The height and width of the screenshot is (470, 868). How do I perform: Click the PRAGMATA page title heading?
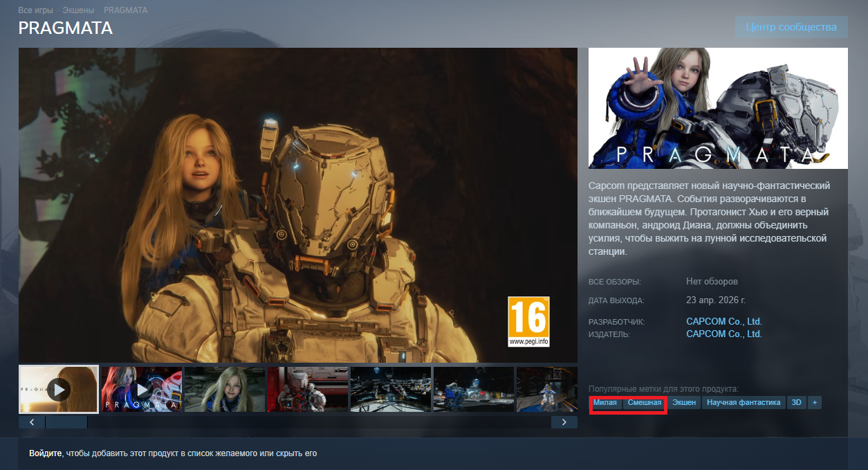65,28
